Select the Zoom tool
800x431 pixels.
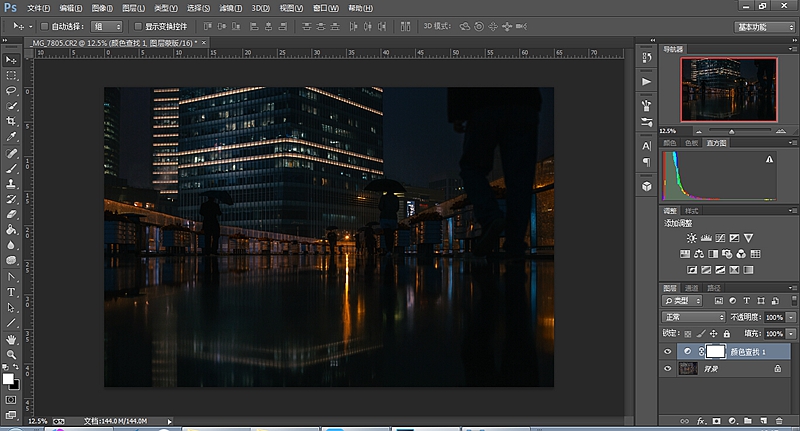(x=11, y=354)
